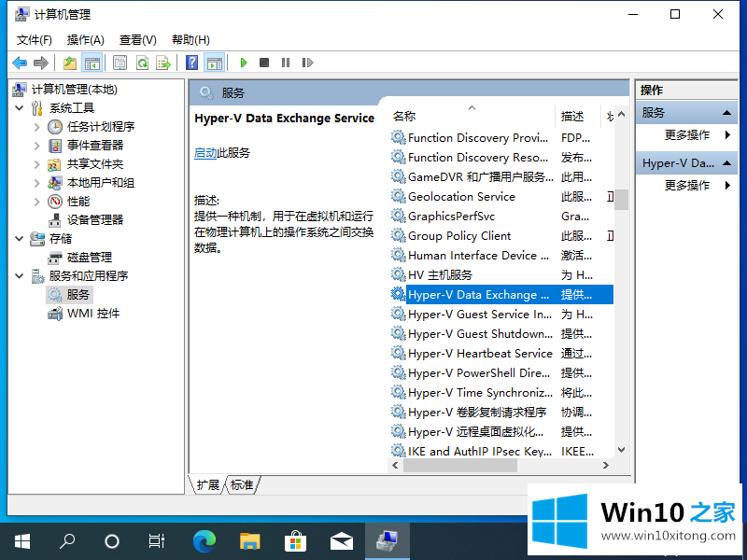Screen dimensions: 747x560
Task: Open the 查看(V) menu
Action: (x=137, y=40)
